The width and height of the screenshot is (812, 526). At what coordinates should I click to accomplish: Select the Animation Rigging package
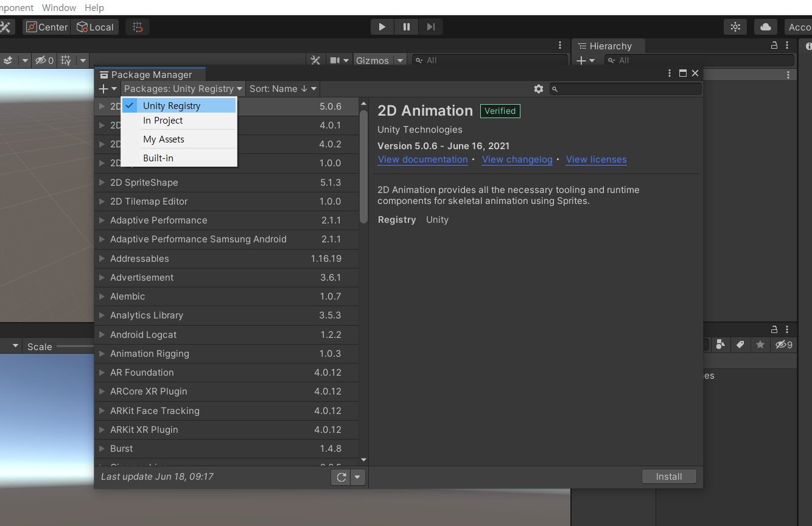click(226, 354)
